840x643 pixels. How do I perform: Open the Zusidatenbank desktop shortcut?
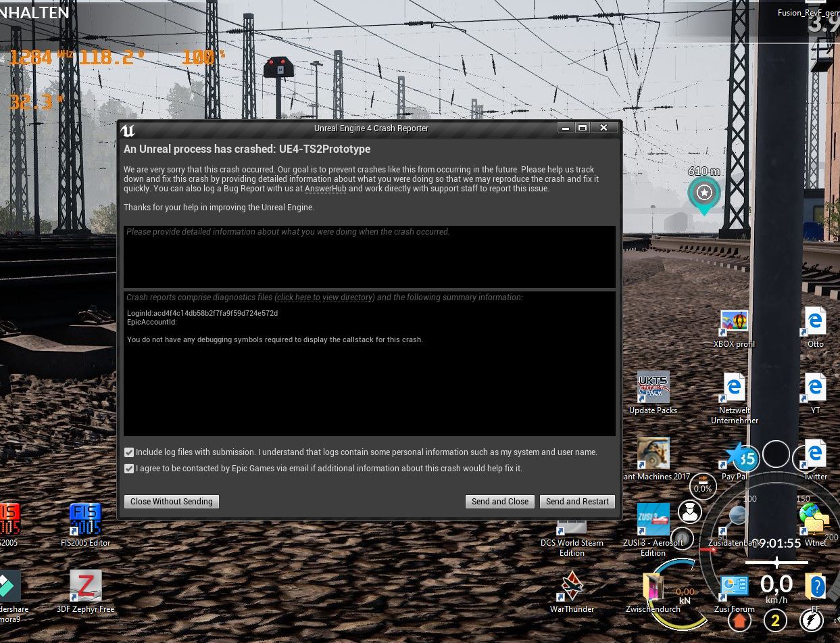pos(735,527)
